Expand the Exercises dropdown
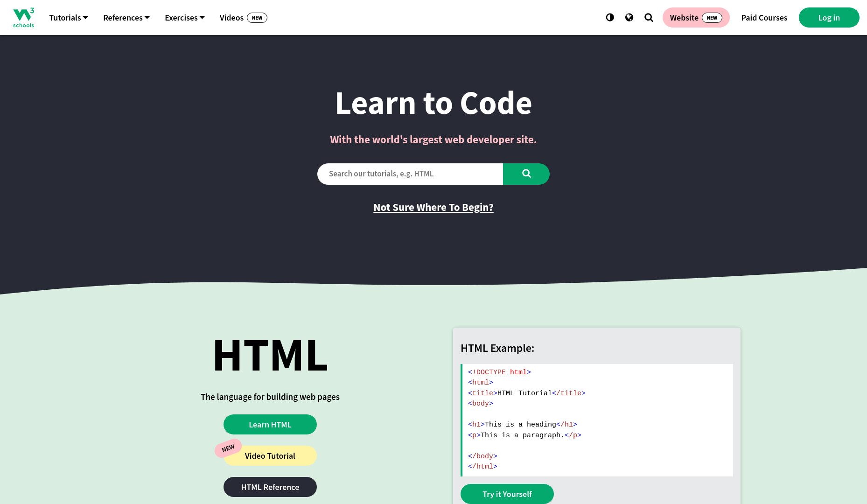Viewport: 867px width, 504px height. pyautogui.click(x=185, y=18)
